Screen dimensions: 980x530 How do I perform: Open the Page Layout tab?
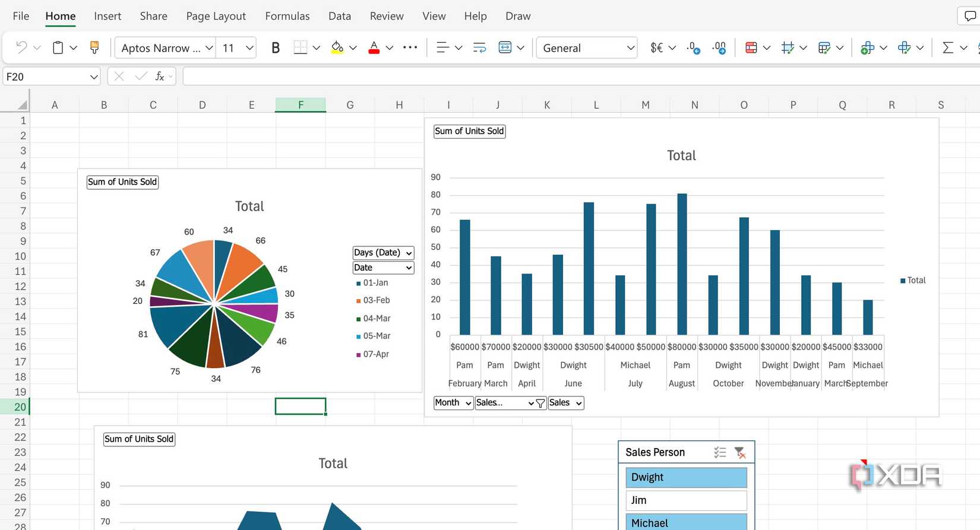[x=216, y=16]
